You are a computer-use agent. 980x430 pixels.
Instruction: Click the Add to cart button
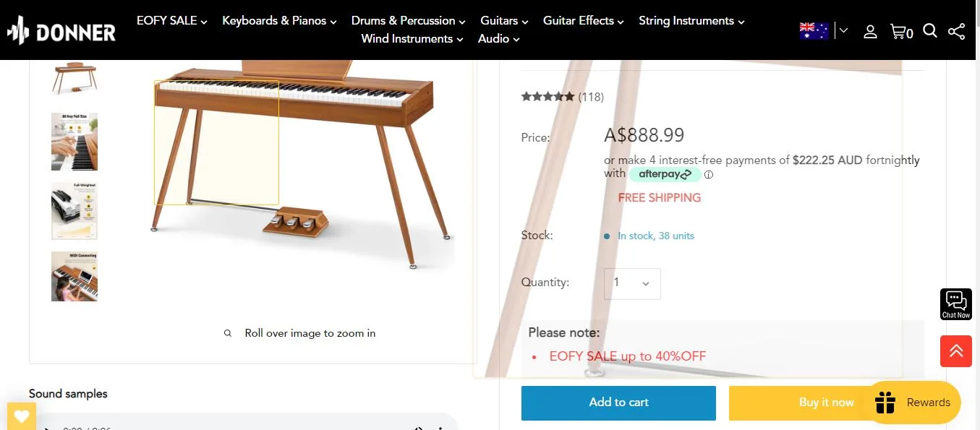pyautogui.click(x=618, y=403)
